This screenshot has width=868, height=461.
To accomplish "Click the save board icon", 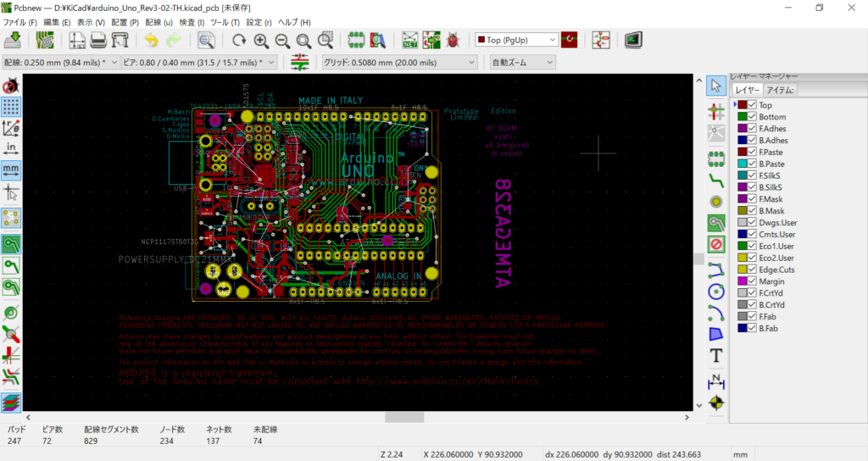I will tap(12, 40).
